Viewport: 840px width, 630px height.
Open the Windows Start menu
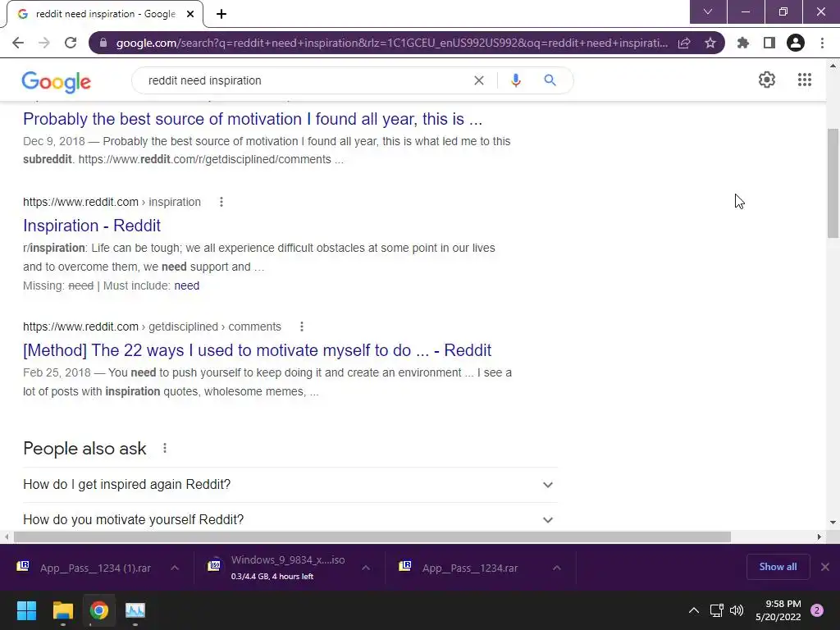(26, 610)
